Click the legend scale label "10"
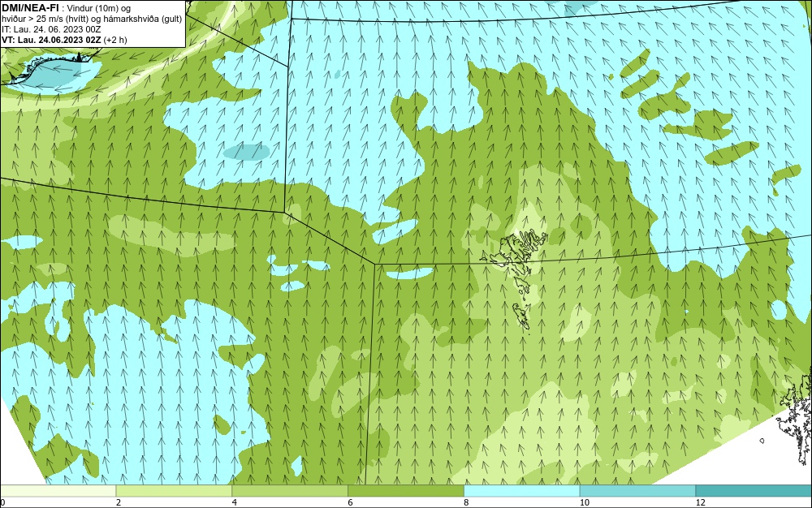 [x=585, y=502]
